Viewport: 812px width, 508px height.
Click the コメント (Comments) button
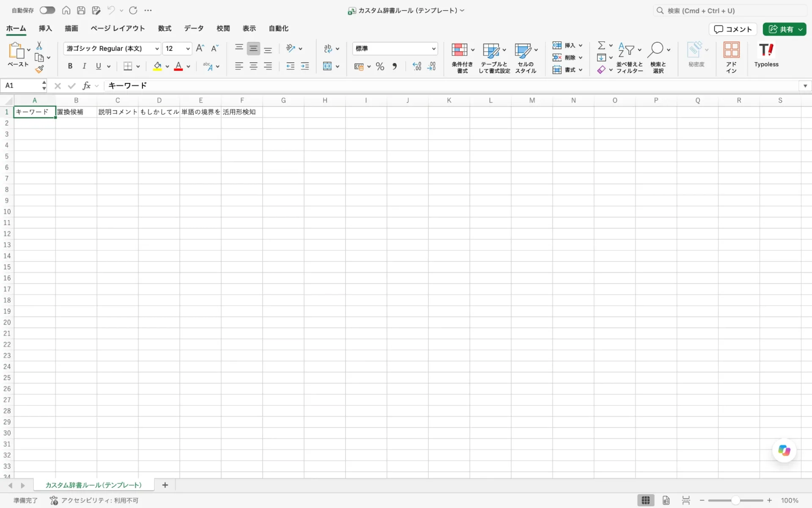coord(732,29)
